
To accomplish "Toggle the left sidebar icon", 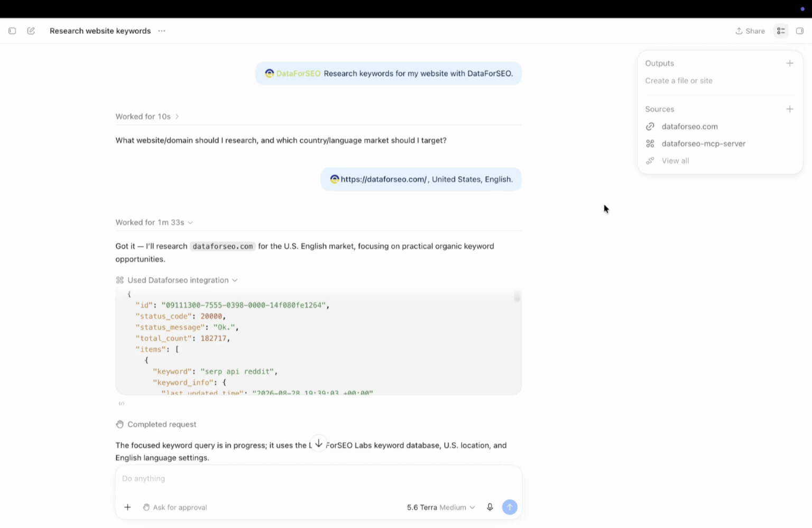I will tap(12, 31).
